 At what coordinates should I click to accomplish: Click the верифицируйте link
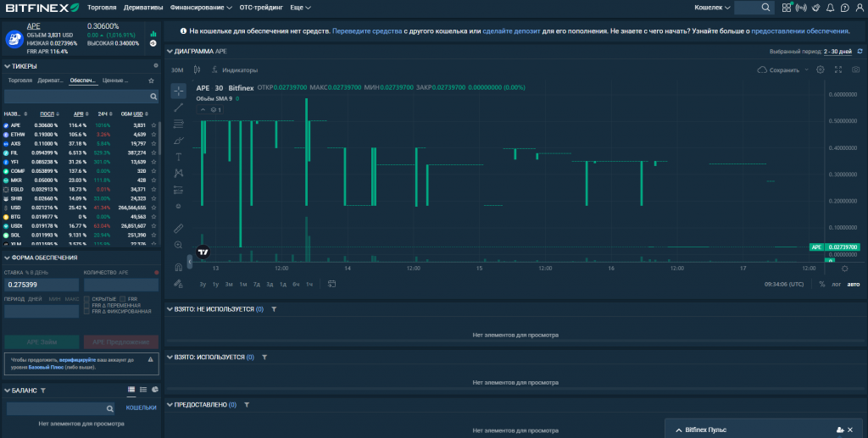(x=77, y=360)
